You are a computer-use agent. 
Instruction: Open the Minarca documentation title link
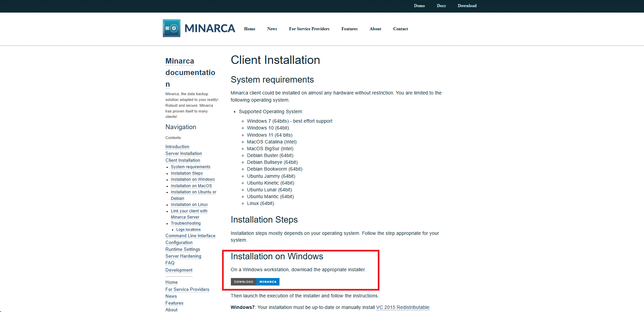tap(190, 72)
